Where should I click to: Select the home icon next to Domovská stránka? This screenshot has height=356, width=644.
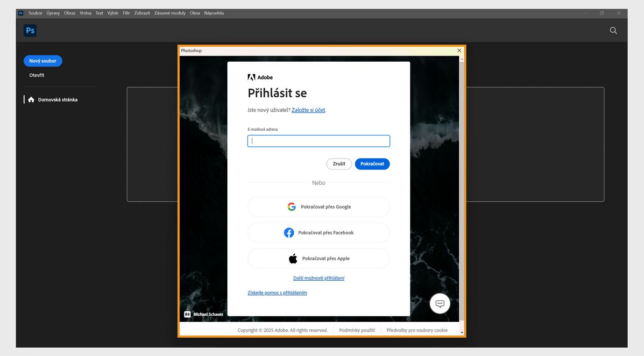pyautogui.click(x=31, y=99)
